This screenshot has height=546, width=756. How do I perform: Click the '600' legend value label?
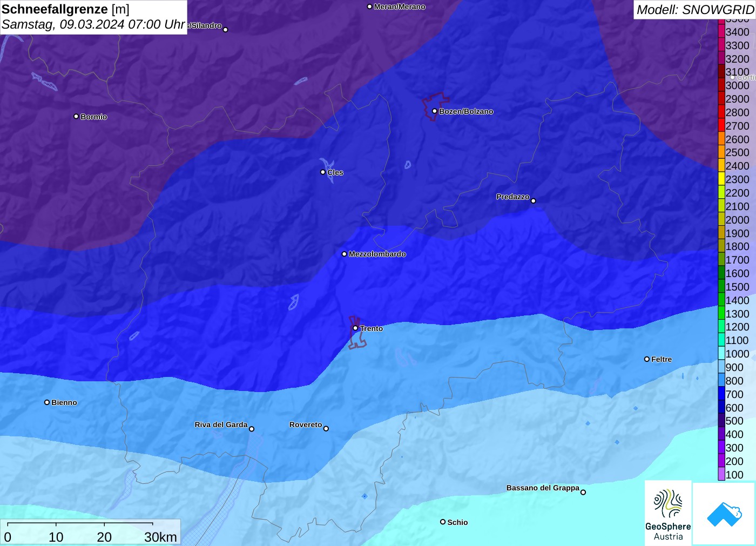point(734,407)
